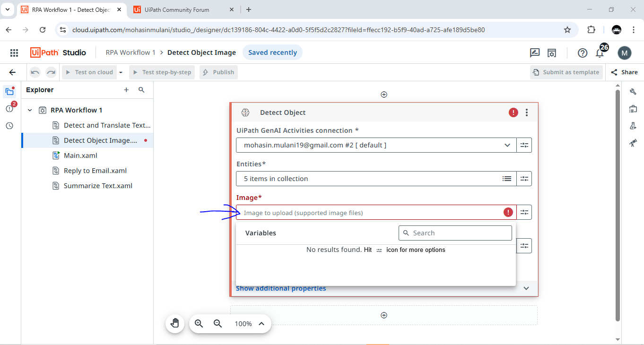This screenshot has height=345, width=644.
Task: Open the Entities collection list icon
Action: (507, 179)
